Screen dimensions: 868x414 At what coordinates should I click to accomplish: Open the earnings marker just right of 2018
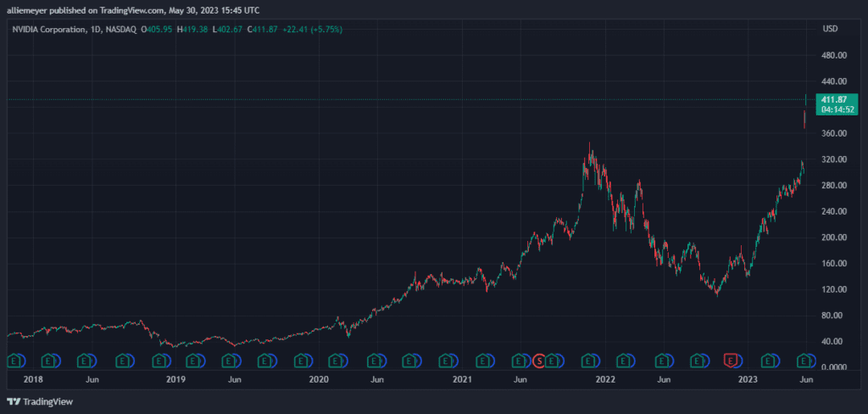[x=50, y=361]
